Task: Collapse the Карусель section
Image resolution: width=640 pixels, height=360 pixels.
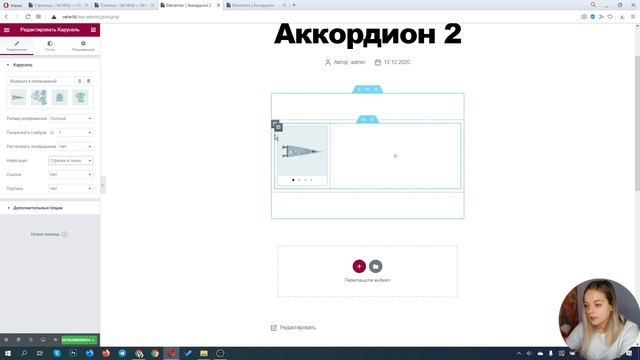Action: 50,65
